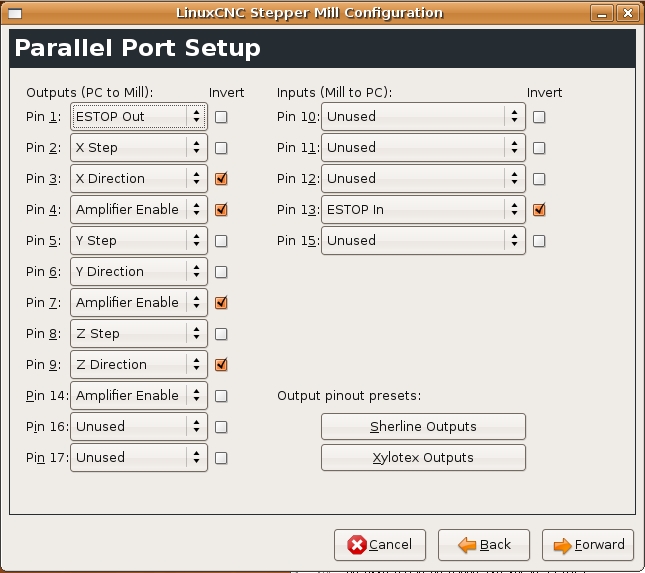Screen dimensions: 645x573
Task: Open Pin 5 Y Step dropdown
Action: (x=139, y=241)
